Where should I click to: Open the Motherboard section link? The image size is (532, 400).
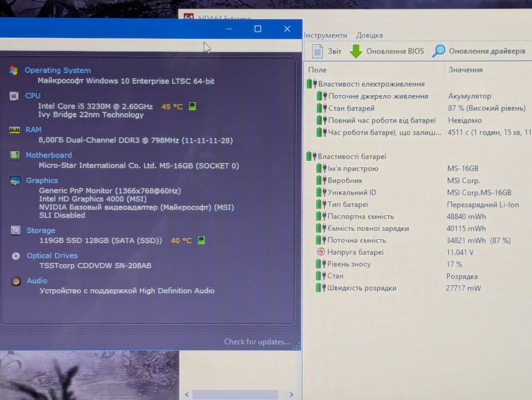point(49,155)
